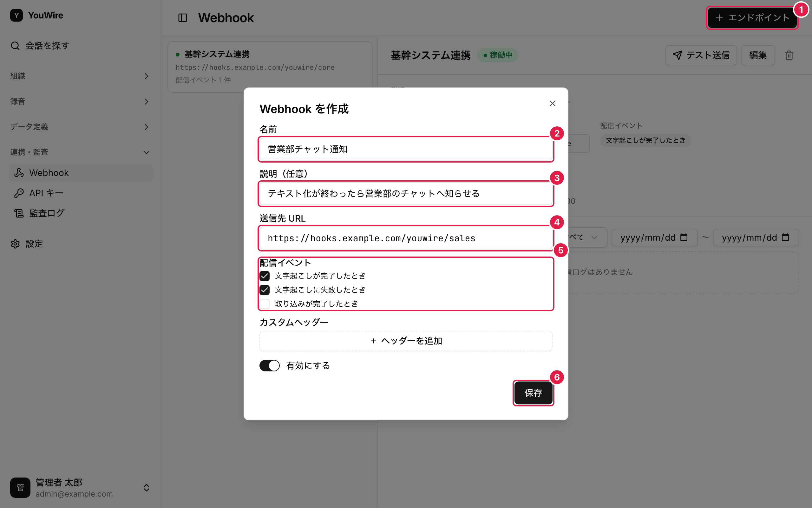Click the trash delete icon
Image resolution: width=812 pixels, height=508 pixels.
(x=789, y=55)
